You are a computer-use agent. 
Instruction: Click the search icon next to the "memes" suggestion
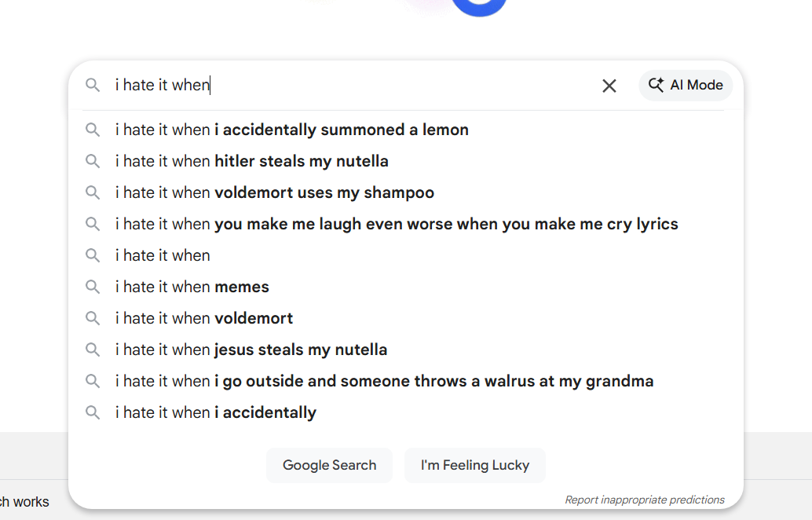coord(93,287)
